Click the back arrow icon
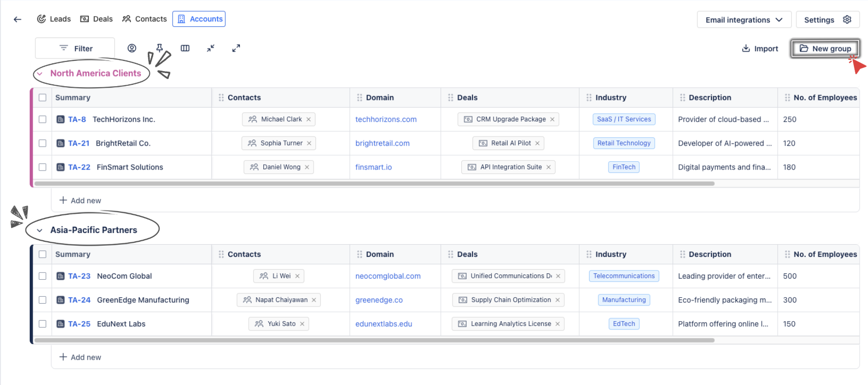This screenshot has height=385, width=868. [x=18, y=19]
